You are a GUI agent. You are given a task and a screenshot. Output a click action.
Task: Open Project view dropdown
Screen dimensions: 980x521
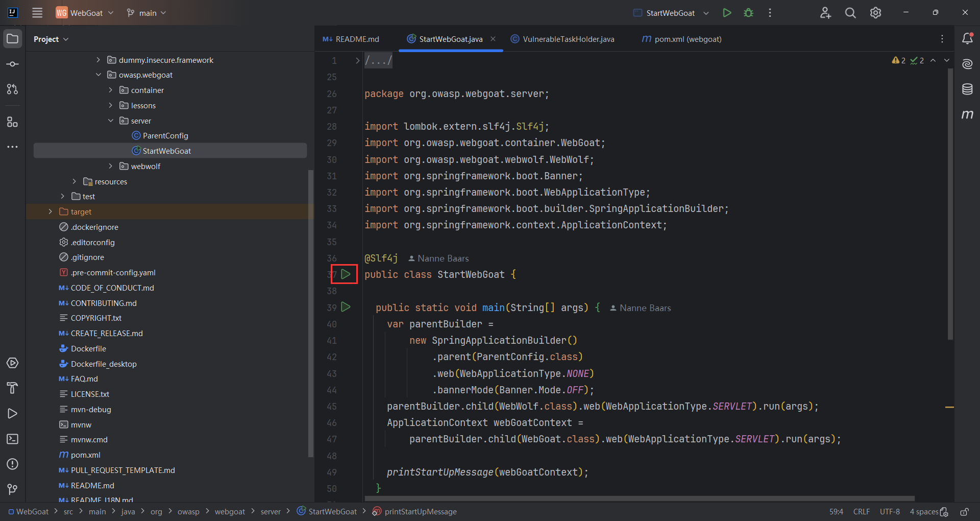click(51, 39)
